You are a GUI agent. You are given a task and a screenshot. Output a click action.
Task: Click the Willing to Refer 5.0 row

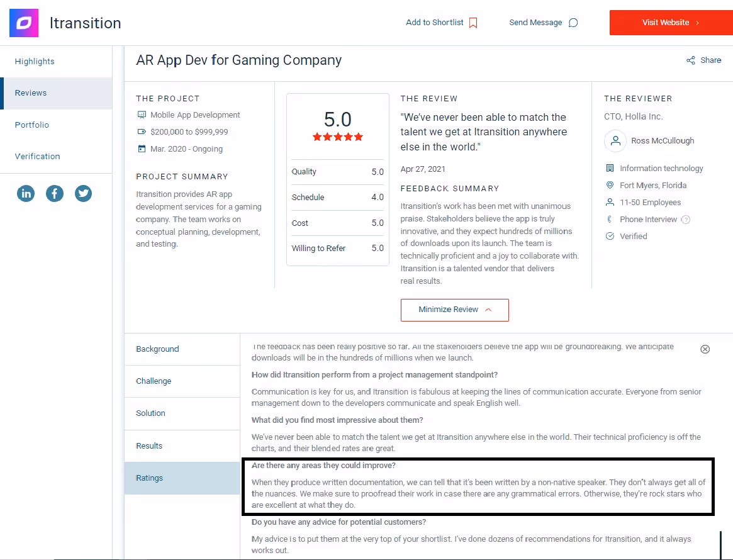point(337,248)
